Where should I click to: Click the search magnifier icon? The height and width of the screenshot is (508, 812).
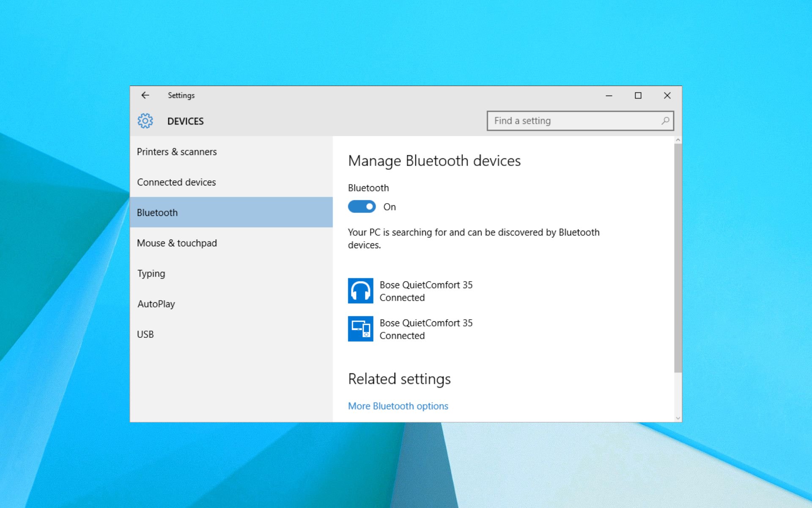(x=665, y=121)
